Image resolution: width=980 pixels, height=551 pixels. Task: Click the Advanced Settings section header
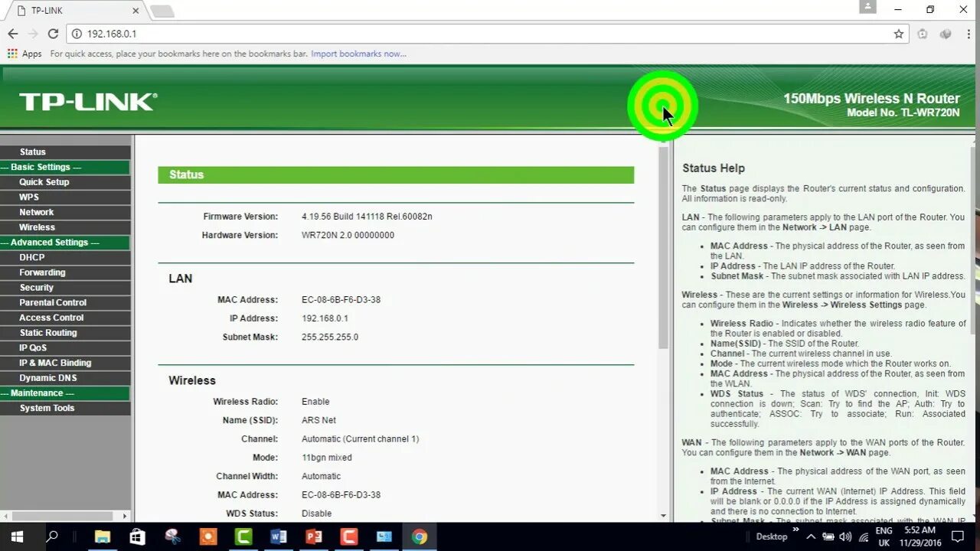click(65, 242)
